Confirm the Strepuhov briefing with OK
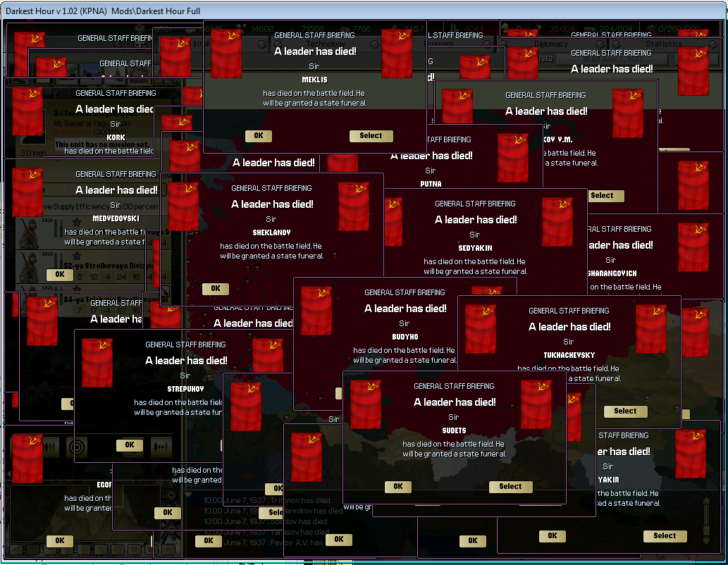 coord(130,445)
